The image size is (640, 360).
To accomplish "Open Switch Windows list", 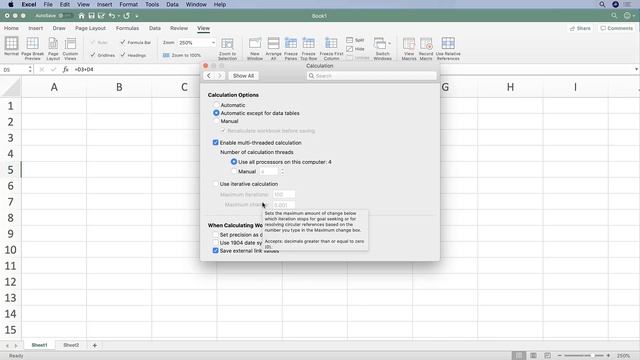I will [382, 44].
